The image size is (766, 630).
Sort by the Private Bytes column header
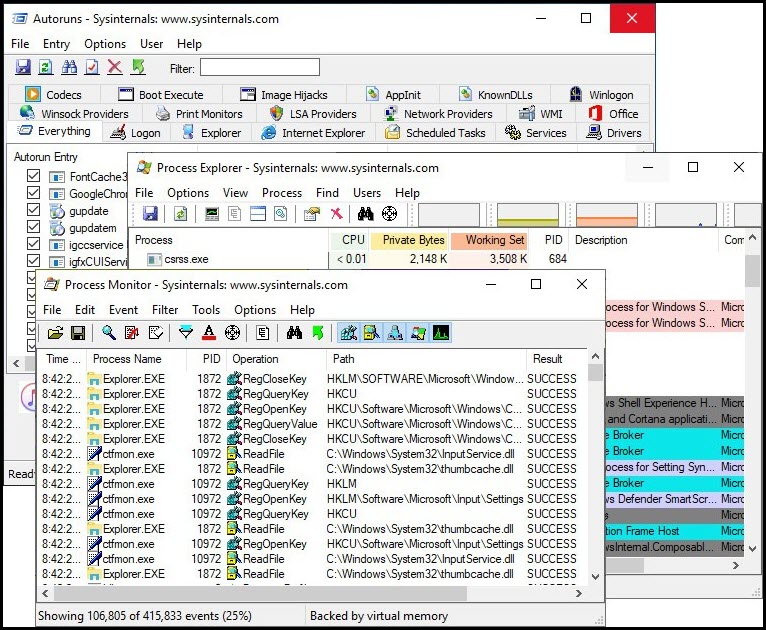tap(410, 240)
